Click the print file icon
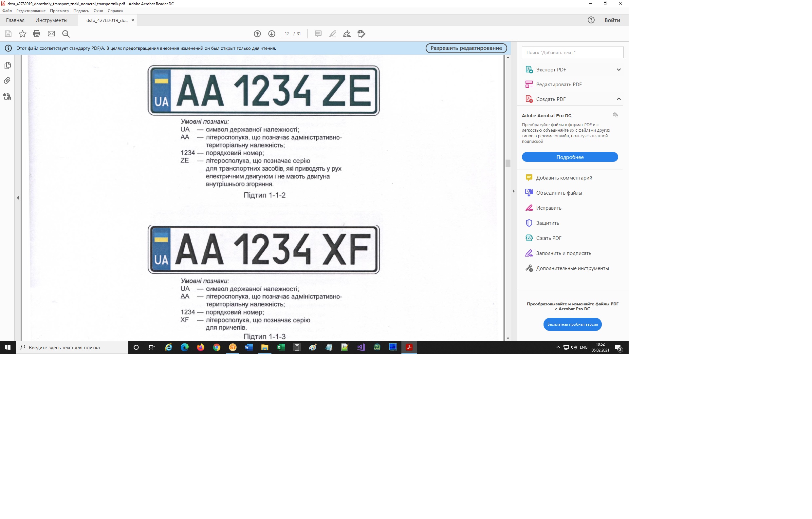The height and width of the screenshot is (519, 812). point(36,34)
